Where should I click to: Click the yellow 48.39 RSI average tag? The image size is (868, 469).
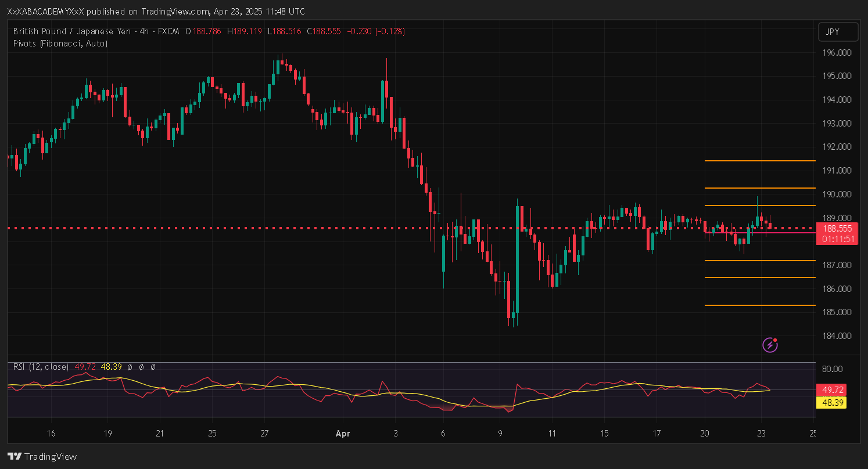(x=831, y=402)
